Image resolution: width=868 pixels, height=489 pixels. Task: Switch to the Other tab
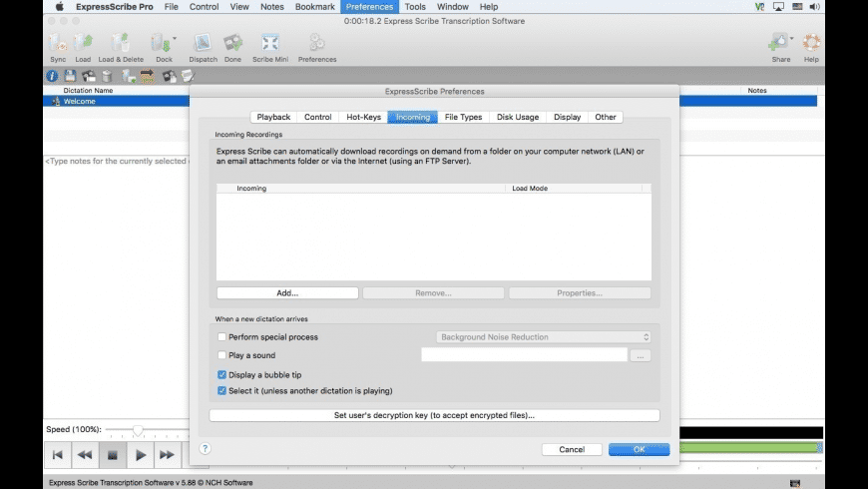click(606, 117)
